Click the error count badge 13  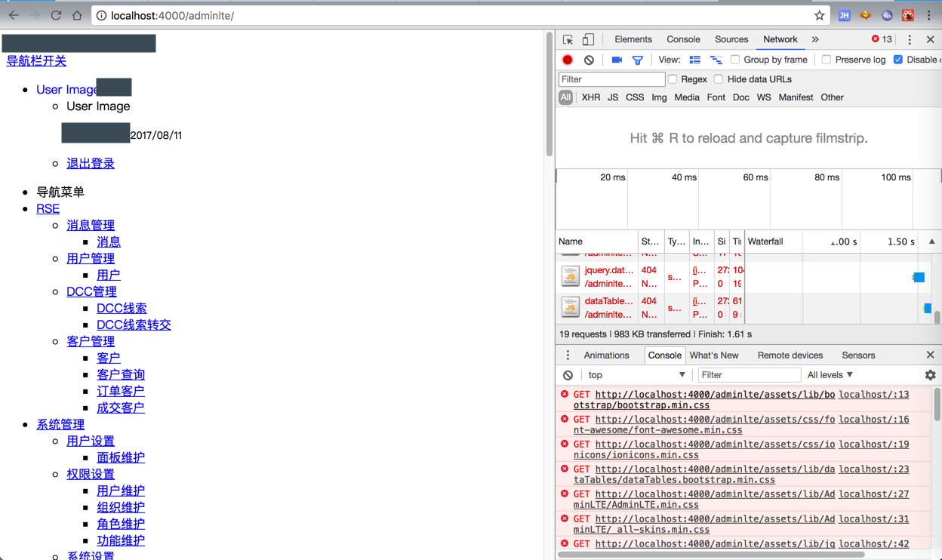[882, 39]
